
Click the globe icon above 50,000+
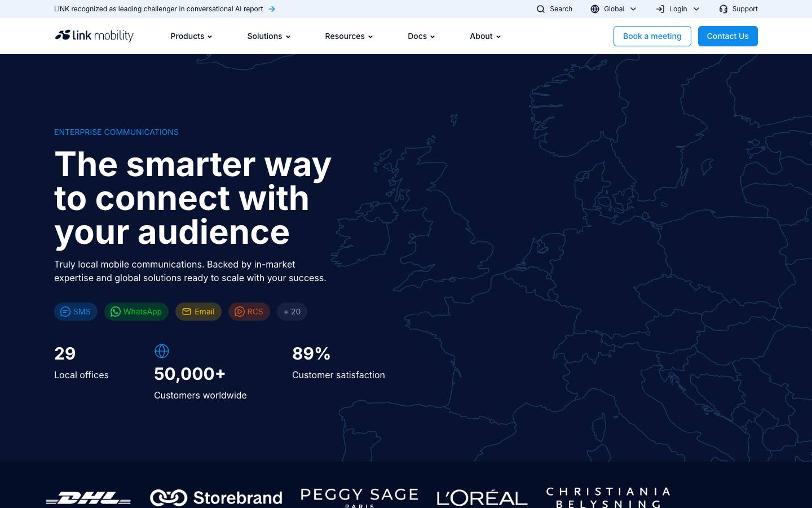pyautogui.click(x=162, y=351)
